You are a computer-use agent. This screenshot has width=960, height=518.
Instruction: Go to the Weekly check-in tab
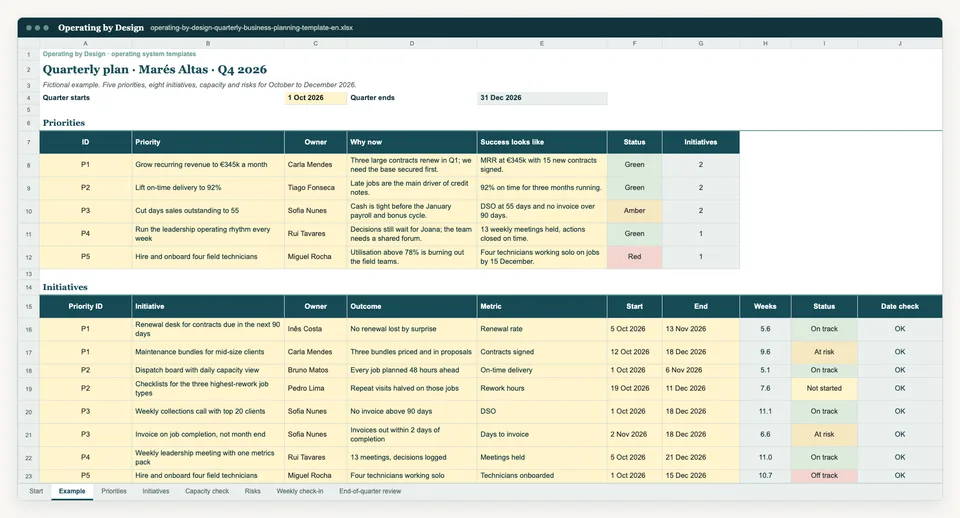point(299,491)
